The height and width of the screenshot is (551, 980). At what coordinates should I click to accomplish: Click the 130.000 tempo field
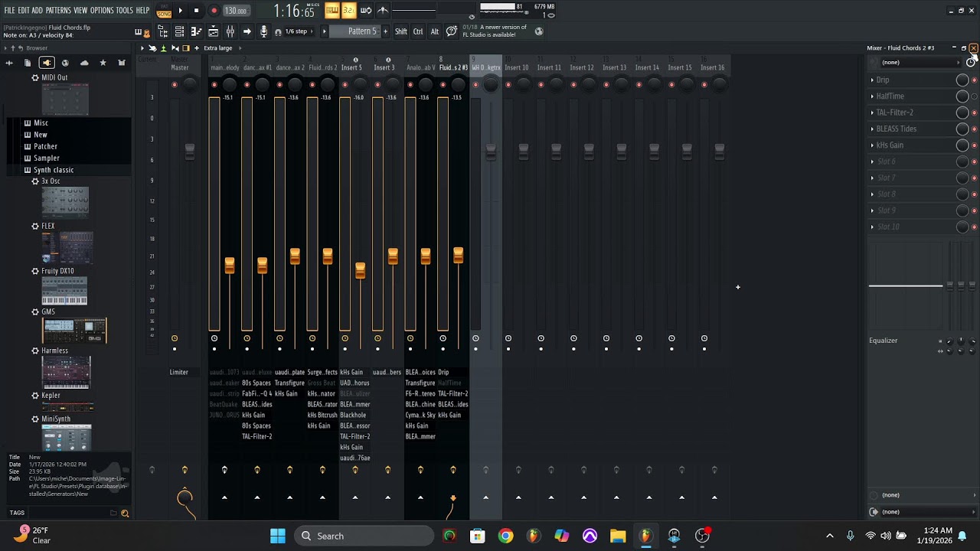point(236,11)
